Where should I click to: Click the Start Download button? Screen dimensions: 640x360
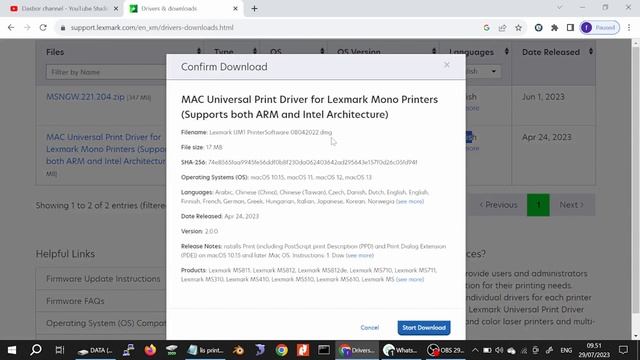[x=424, y=328]
